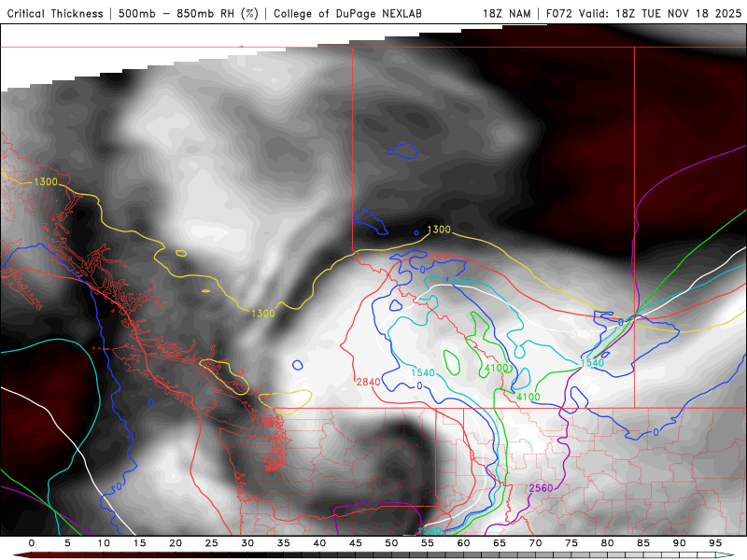Image resolution: width=747 pixels, height=560 pixels.
Task: Click the "Critical Thickness" title text
Action: pyautogui.click(x=55, y=13)
